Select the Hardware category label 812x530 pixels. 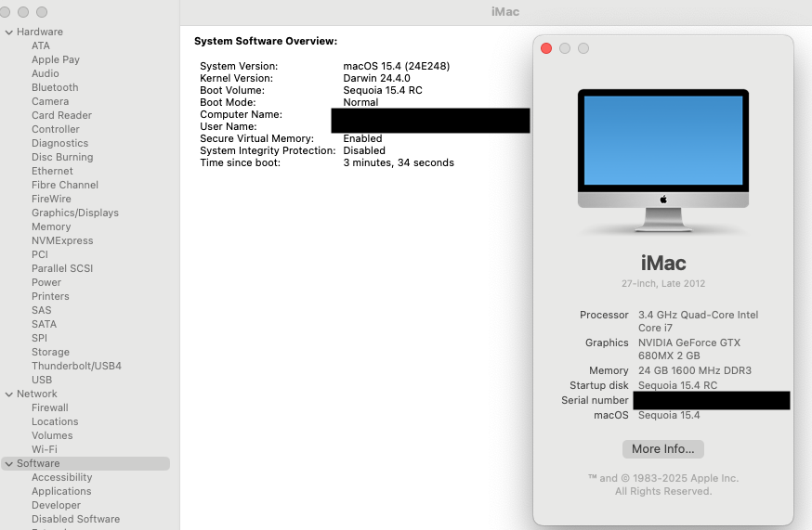click(39, 32)
